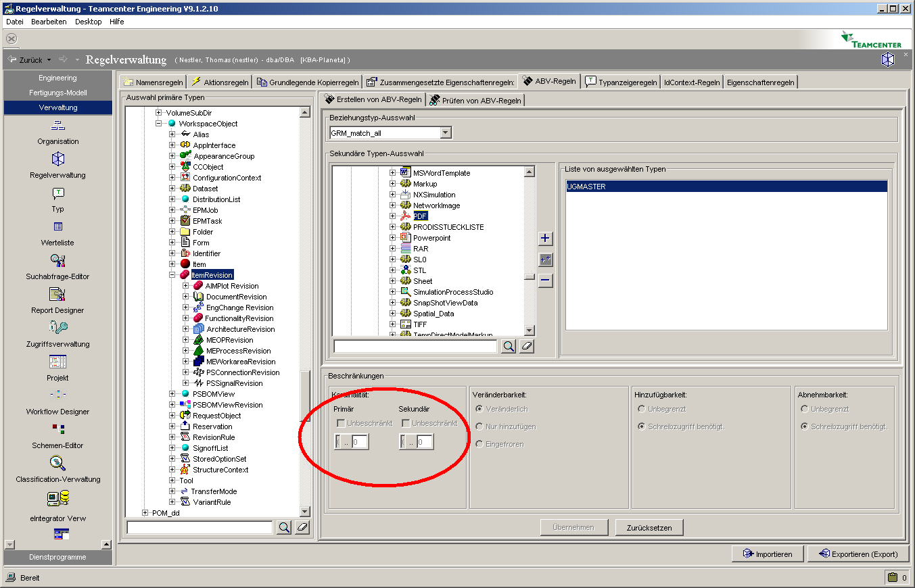Select Unbegrenzt under Abnehmbarkeit

(x=805, y=409)
